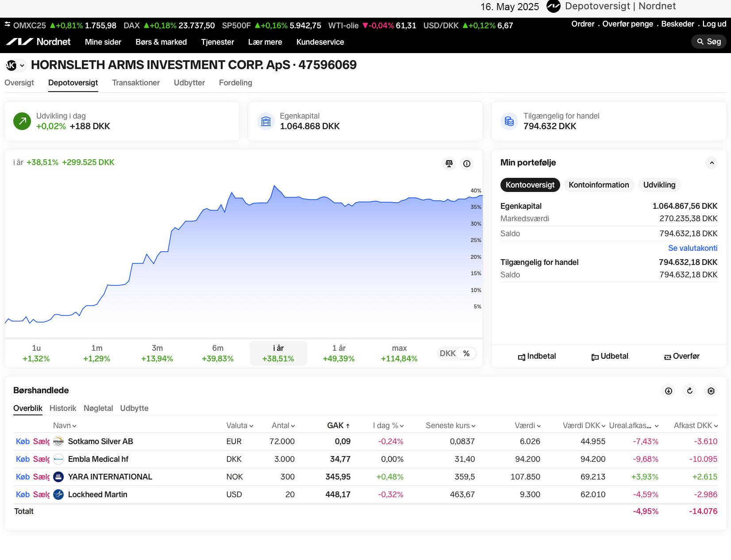The height and width of the screenshot is (560, 731).
Task: Click the Overfør transfer button
Action: pos(682,356)
